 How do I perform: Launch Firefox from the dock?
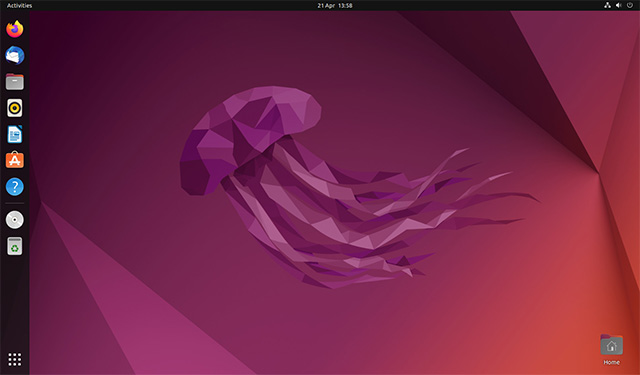pyautogui.click(x=15, y=29)
